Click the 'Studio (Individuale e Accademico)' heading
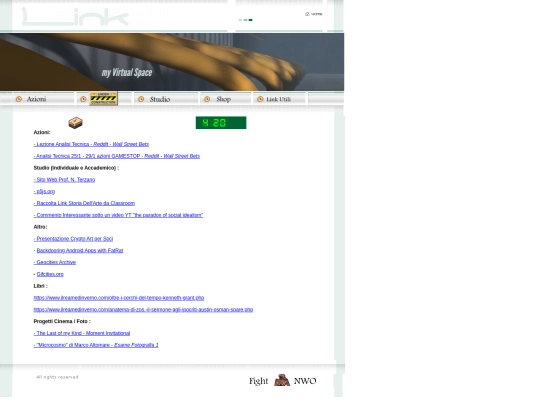 click(76, 168)
